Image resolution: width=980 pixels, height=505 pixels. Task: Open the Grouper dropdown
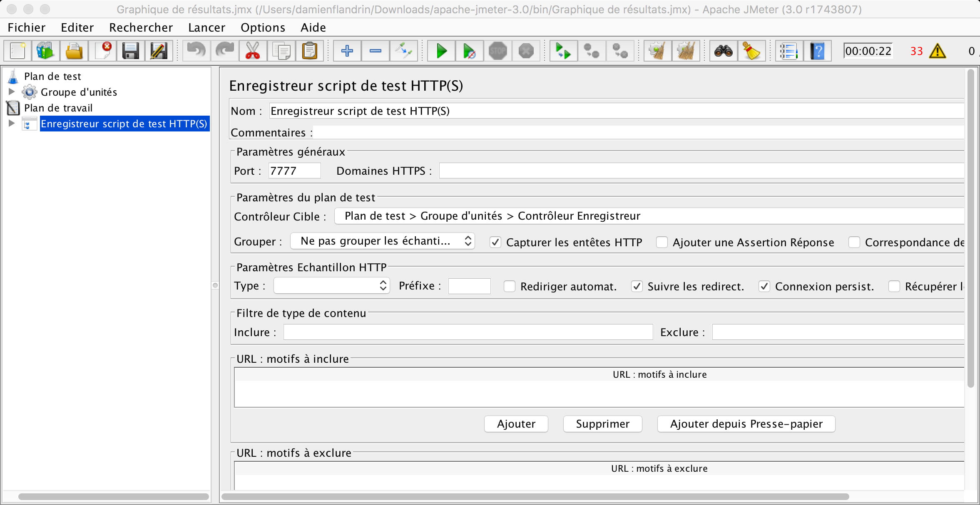[x=382, y=241]
